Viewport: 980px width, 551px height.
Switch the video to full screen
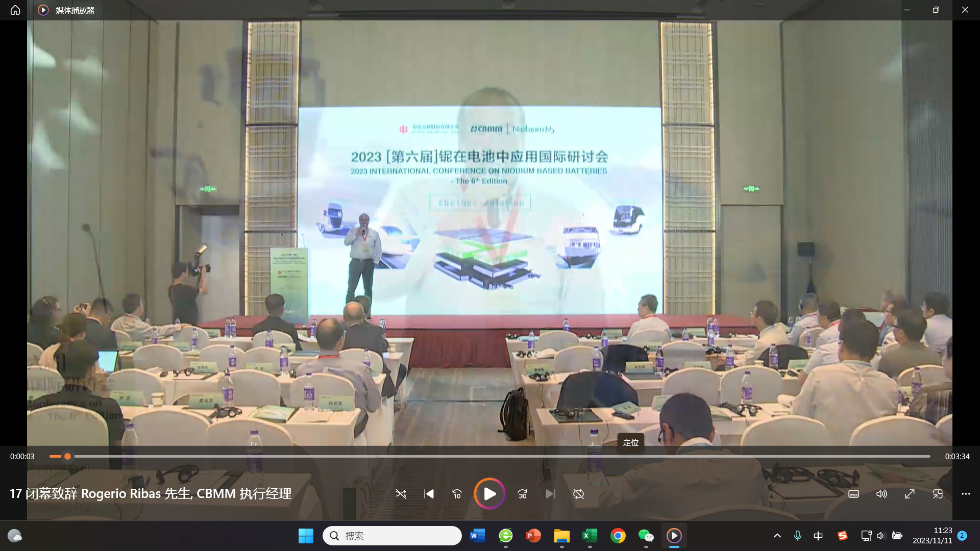[910, 494]
